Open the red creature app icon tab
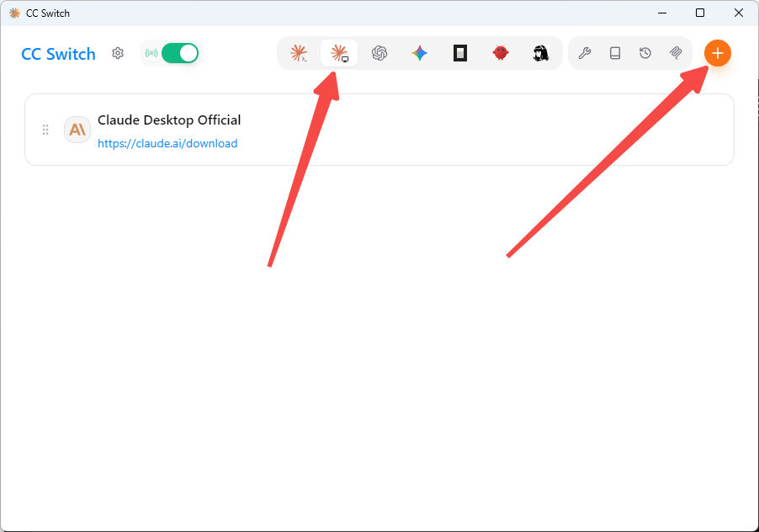759x532 pixels. (x=501, y=53)
